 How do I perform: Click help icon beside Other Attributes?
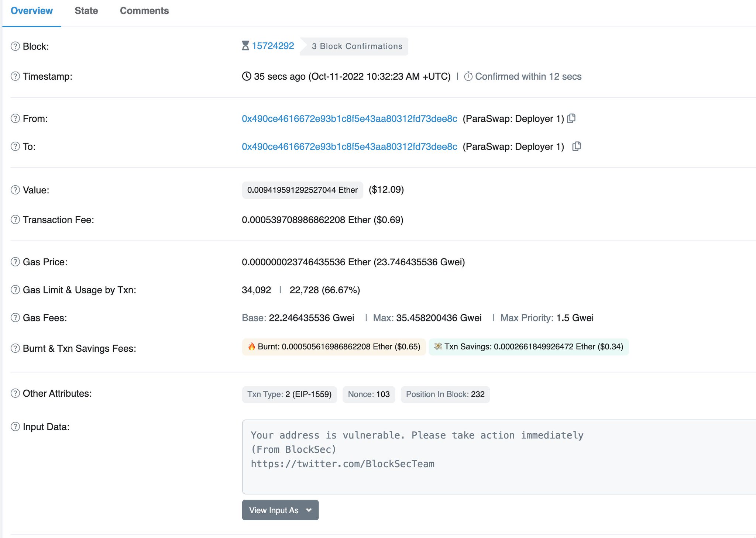(x=15, y=393)
